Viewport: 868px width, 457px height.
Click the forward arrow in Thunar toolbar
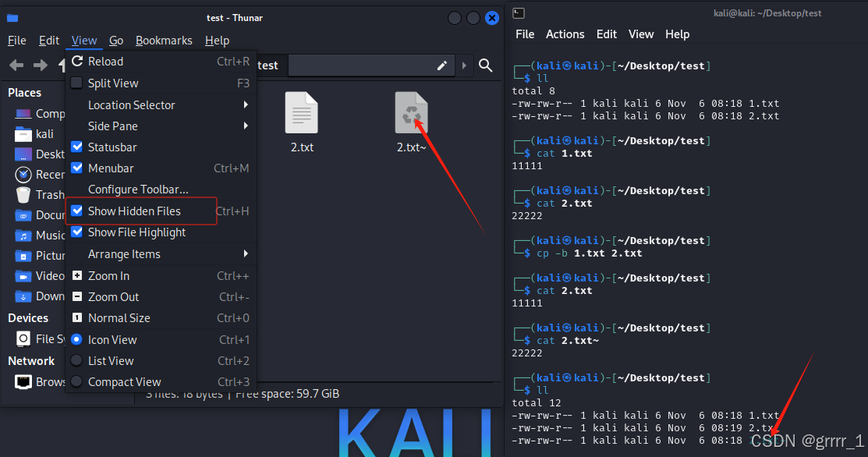click(40, 66)
